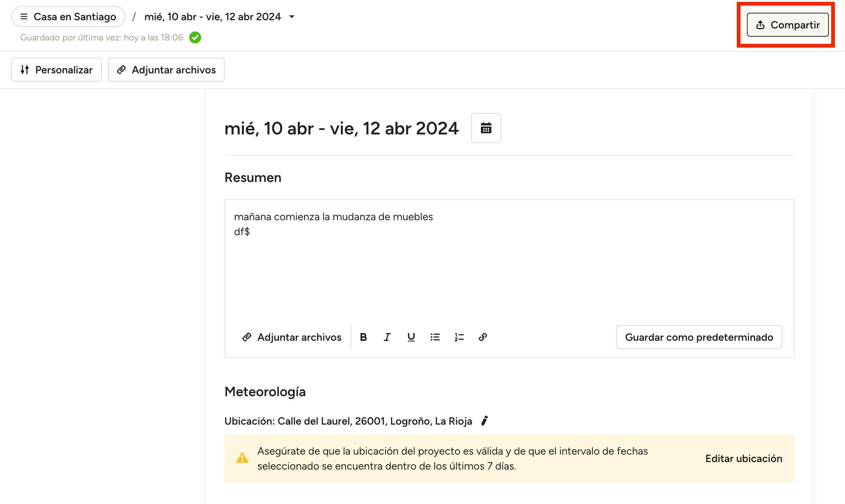Toggle italic text formatting
The image size is (845, 504).
[x=387, y=337]
